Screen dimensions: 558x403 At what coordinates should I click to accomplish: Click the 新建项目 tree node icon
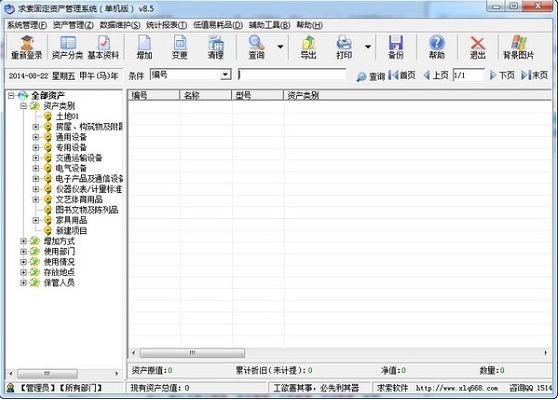[x=48, y=231]
